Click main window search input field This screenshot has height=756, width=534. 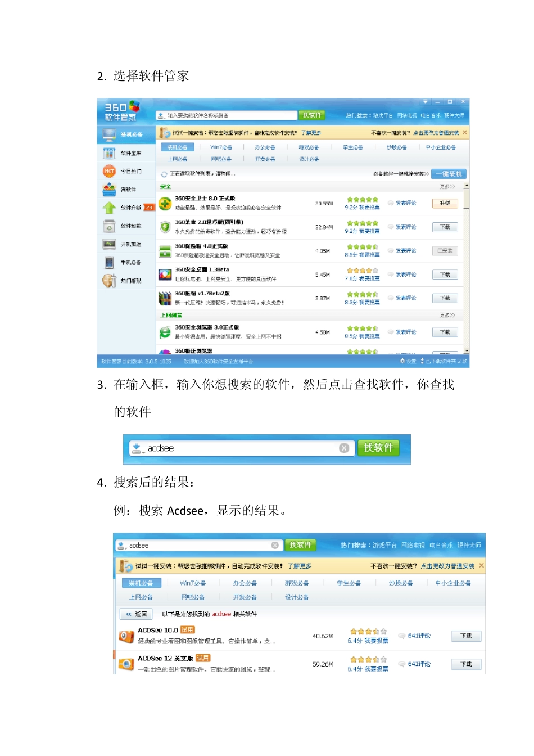[x=227, y=115]
